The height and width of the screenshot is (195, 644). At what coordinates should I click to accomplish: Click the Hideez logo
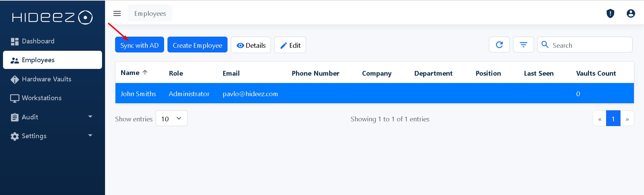pyautogui.click(x=52, y=17)
